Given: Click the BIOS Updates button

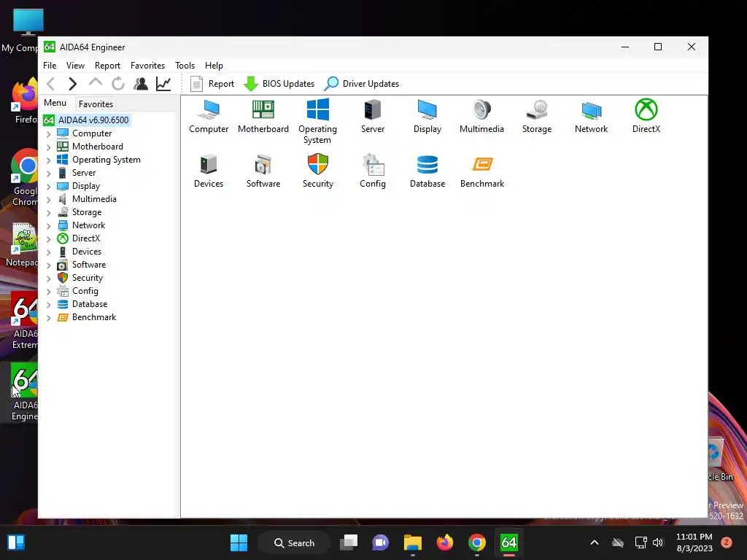Looking at the screenshot, I should tap(279, 84).
